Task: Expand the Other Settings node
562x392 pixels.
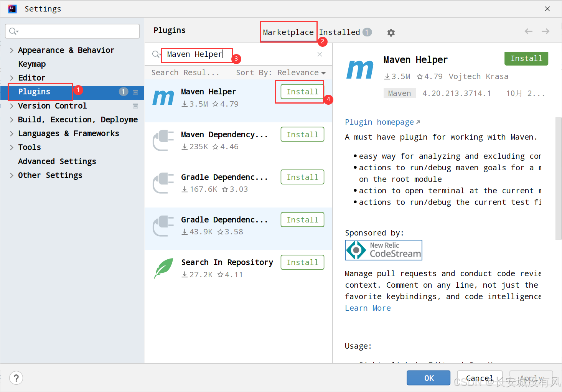Action: 12,175
